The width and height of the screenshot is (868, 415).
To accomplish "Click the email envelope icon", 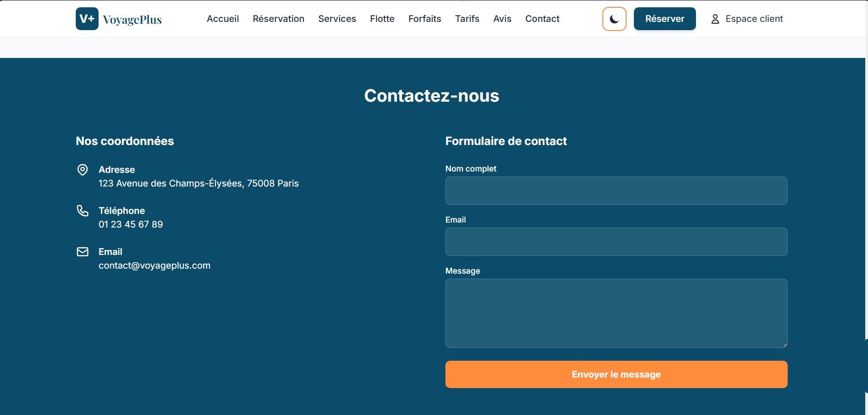I will pos(83,252).
